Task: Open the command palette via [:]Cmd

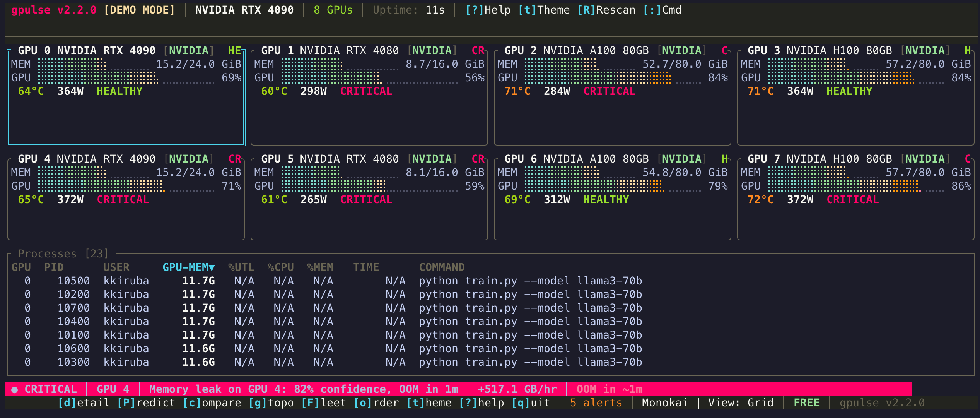Action: [664, 10]
